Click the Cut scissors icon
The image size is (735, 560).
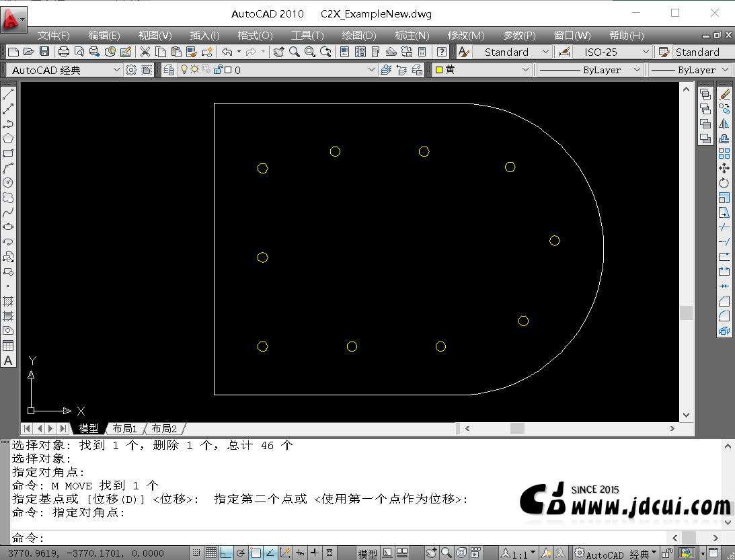[145, 52]
